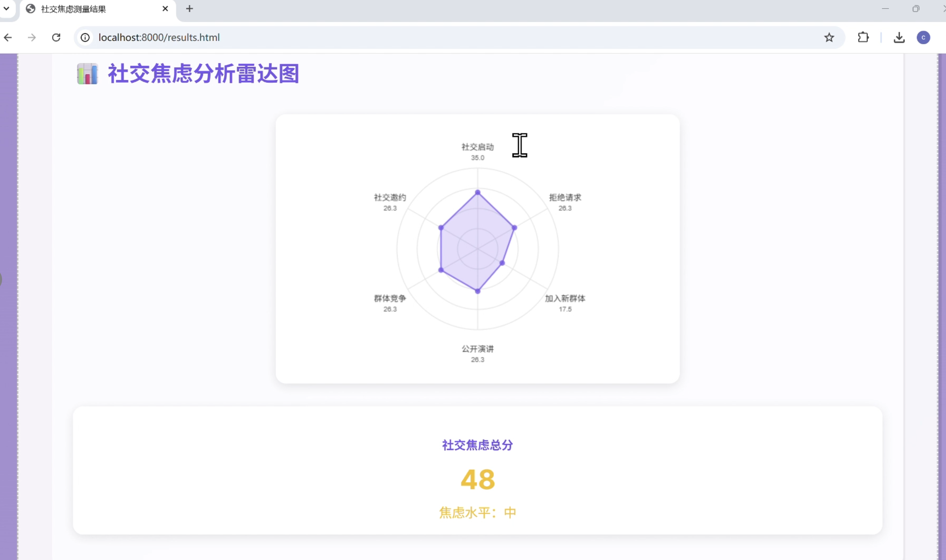Click the 群体竞争 label on the radar chart
The height and width of the screenshot is (560, 946).
point(389,298)
